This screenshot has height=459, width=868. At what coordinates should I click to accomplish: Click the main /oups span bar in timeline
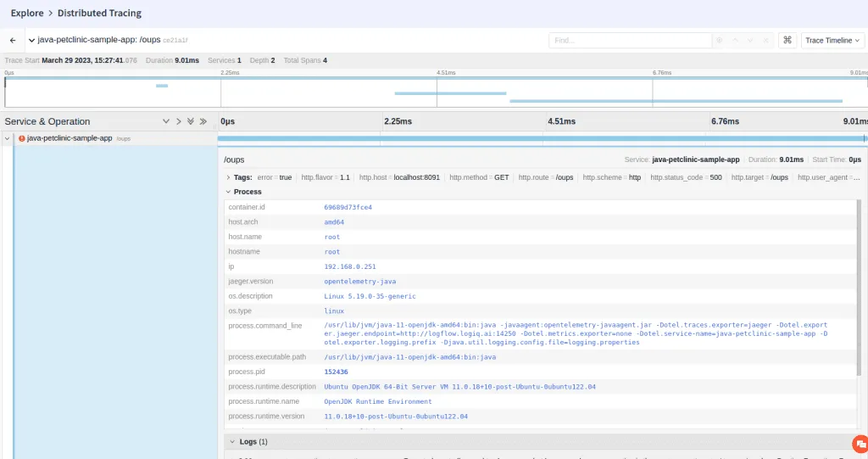click(x=541, y=138)
